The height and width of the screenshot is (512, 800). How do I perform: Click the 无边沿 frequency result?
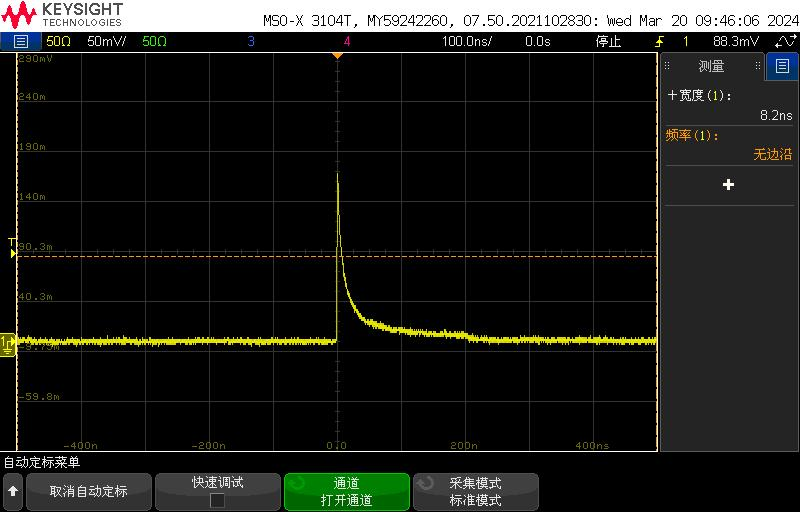(x=772, y=154)
